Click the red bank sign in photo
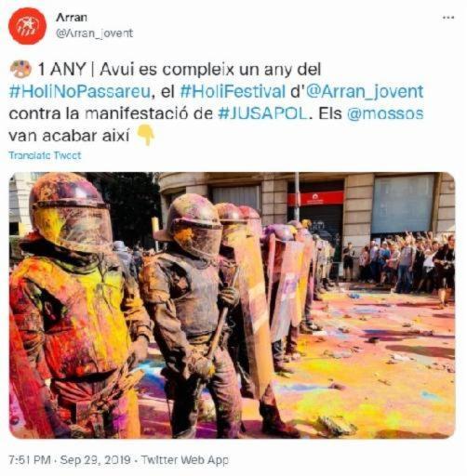This screenshot has width=467, height=476. (x=315, y=198)
